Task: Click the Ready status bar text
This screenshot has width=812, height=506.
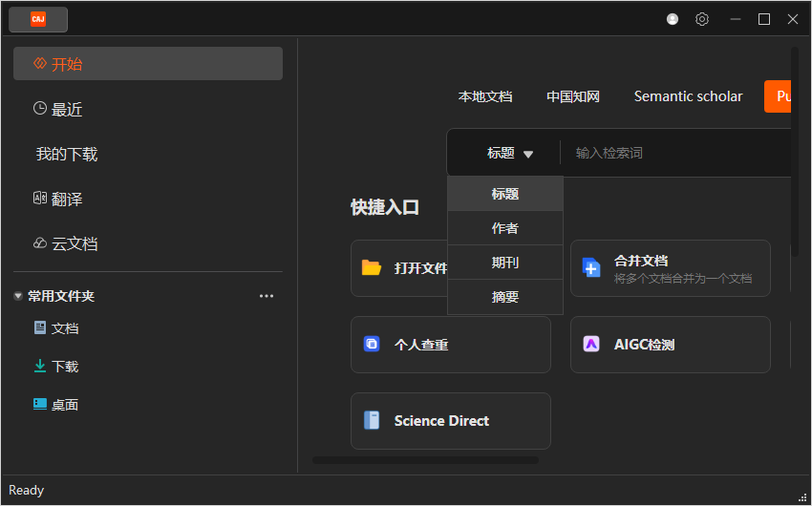Action: pos(27,490)
